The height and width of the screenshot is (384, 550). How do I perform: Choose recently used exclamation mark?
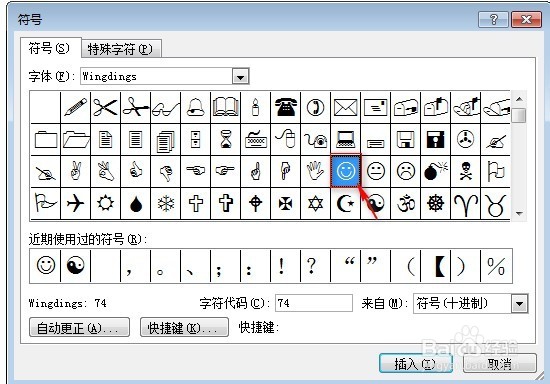click(286, 265)
